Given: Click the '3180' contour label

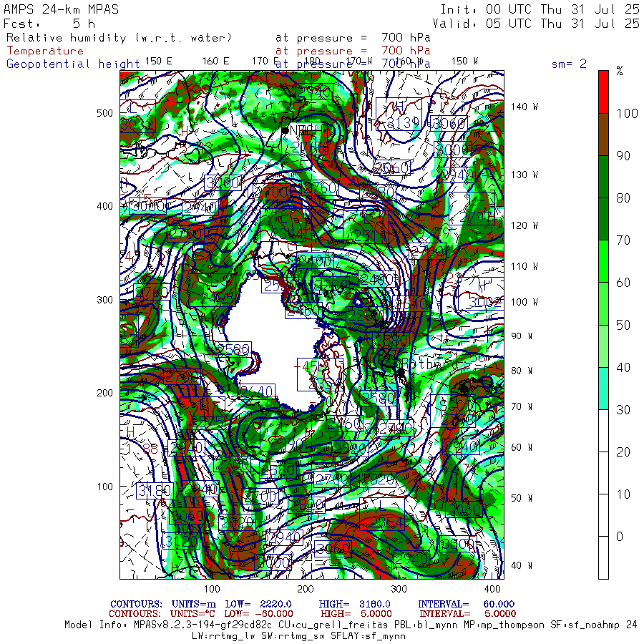Looking at the screenshot, I should [155, 490].
